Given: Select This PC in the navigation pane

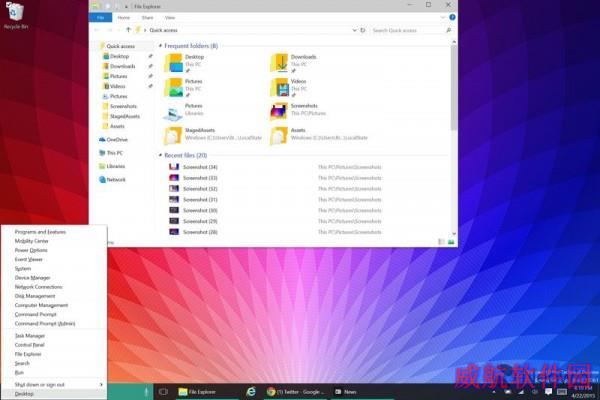Looking at the screenshot, I should pyautogui.click(x=111, y=153).
